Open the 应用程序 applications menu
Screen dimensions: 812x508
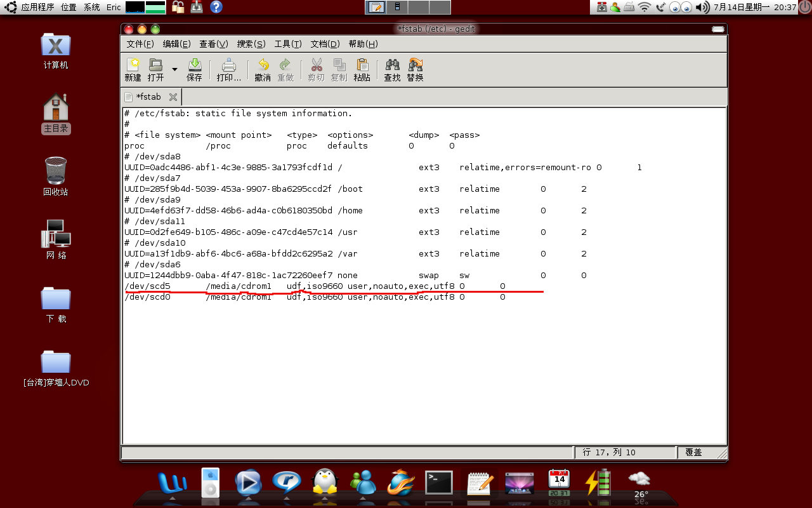click(x=37, y=8)
